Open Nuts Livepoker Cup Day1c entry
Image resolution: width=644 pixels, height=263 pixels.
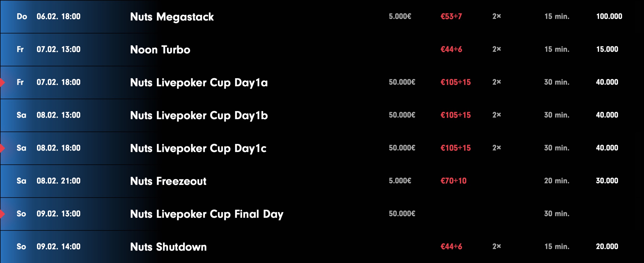[198, 148]
